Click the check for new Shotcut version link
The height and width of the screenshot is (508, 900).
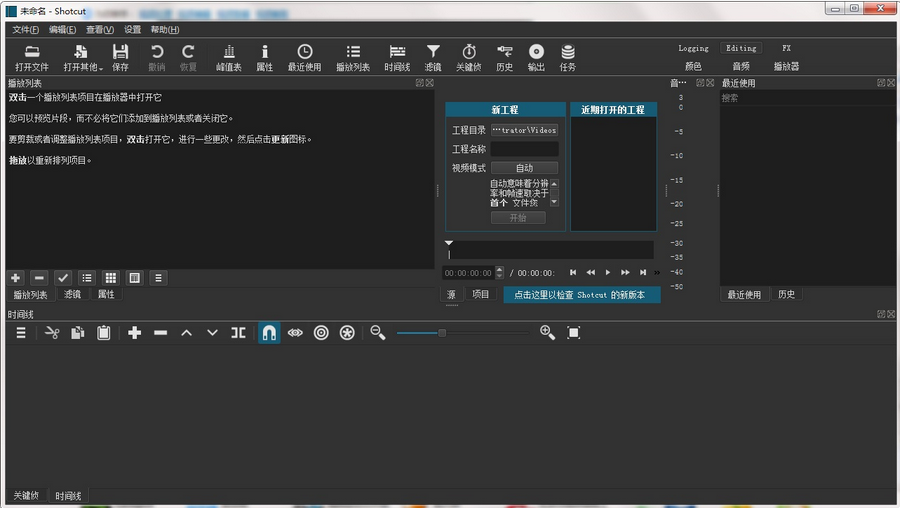[x=582, y=294]
